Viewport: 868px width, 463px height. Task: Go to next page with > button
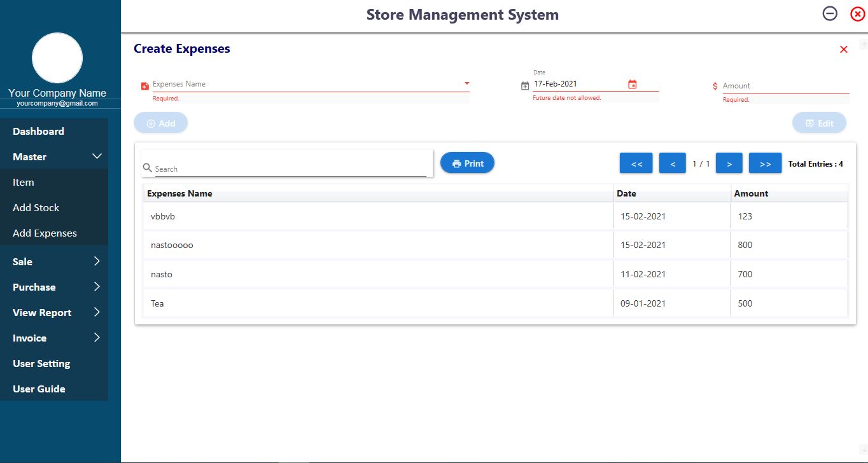[729, 163]
